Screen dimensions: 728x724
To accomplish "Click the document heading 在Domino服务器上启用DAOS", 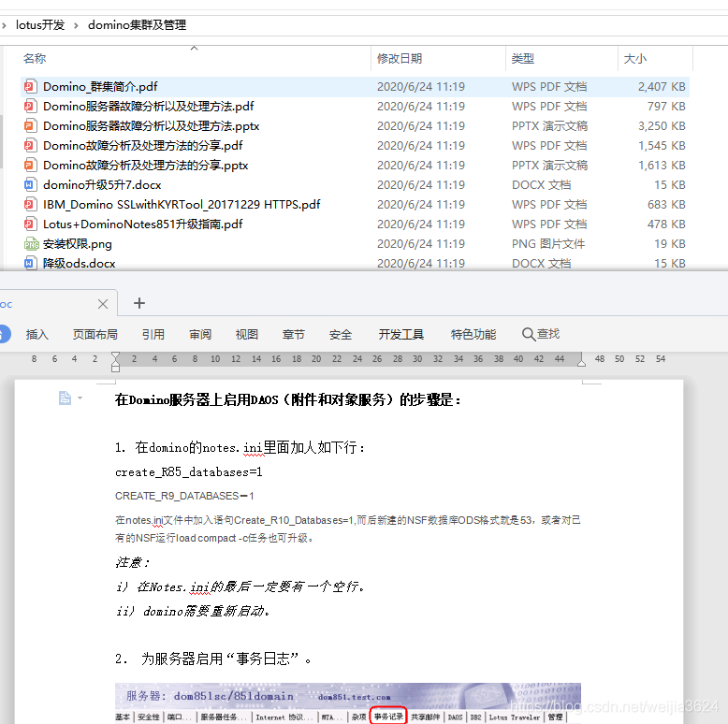I will click(x=288, y=399).
